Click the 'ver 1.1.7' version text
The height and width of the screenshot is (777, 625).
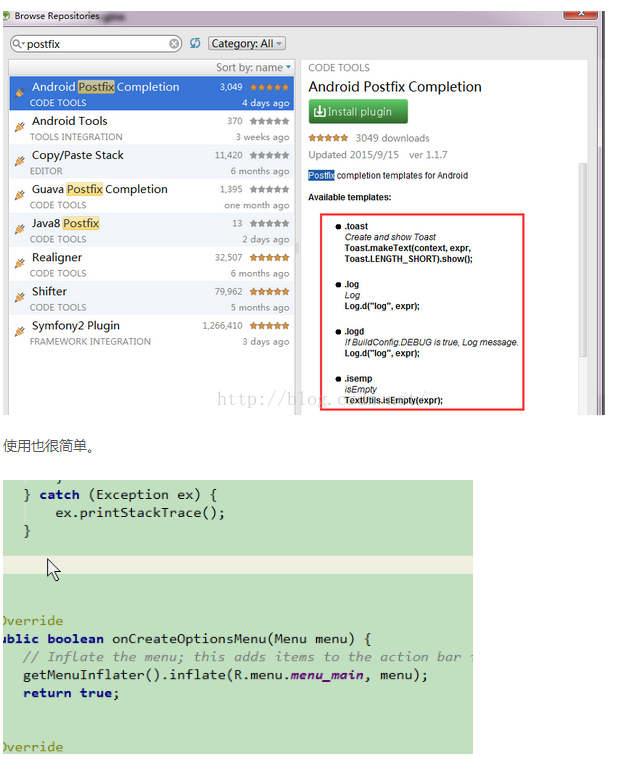pos(428,155)
